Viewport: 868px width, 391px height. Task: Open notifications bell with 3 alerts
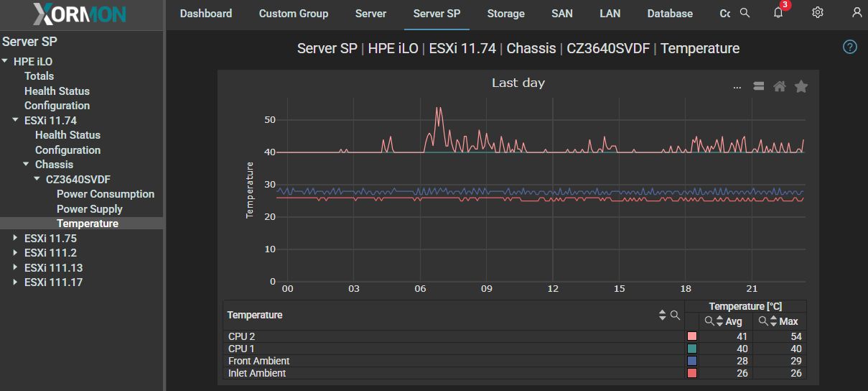pos(778,13)
